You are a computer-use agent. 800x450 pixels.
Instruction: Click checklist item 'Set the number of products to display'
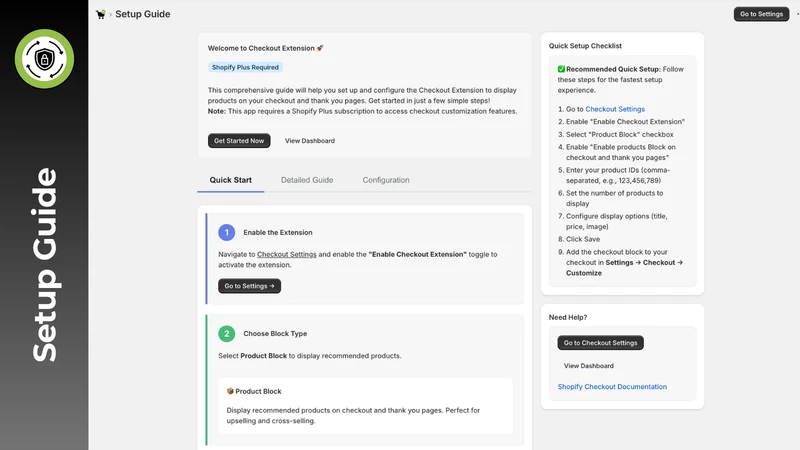click(x=614, y=198)
